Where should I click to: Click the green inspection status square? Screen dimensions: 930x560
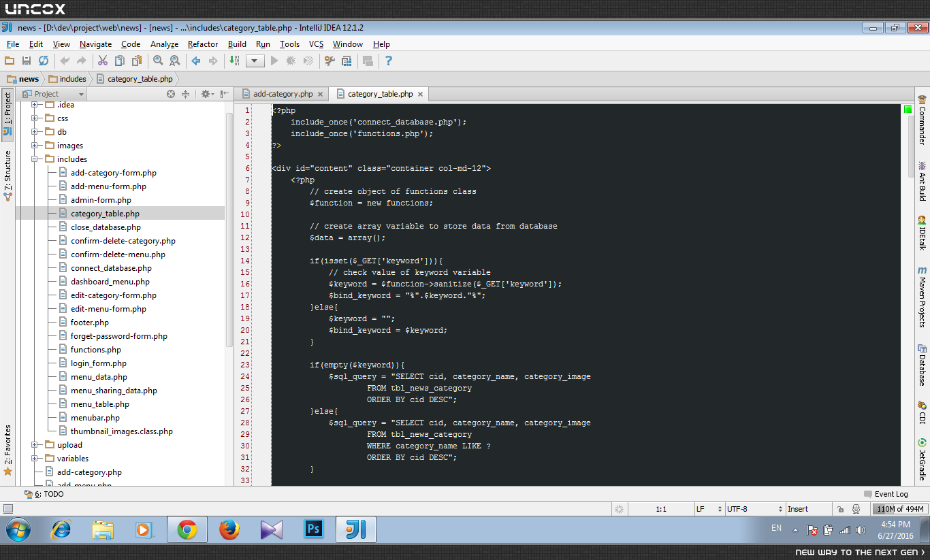908,109
